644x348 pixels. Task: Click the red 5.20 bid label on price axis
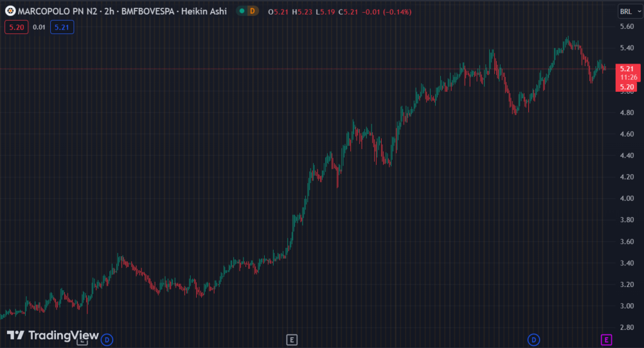pyautogui.click(x=627, y=87)
